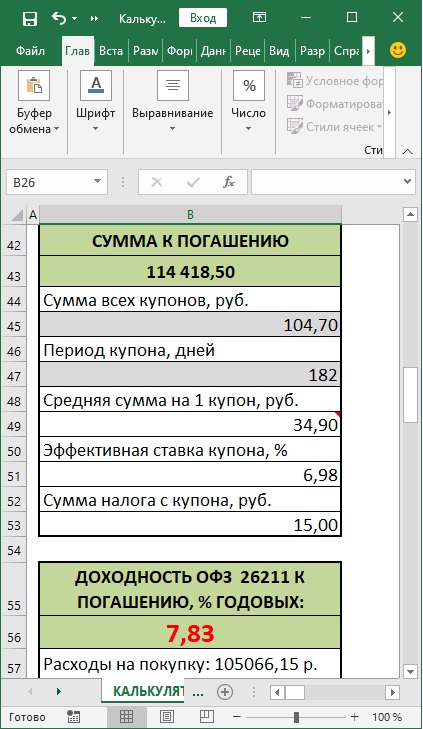Click the Стили ячеек button

(x=335, y=127)
